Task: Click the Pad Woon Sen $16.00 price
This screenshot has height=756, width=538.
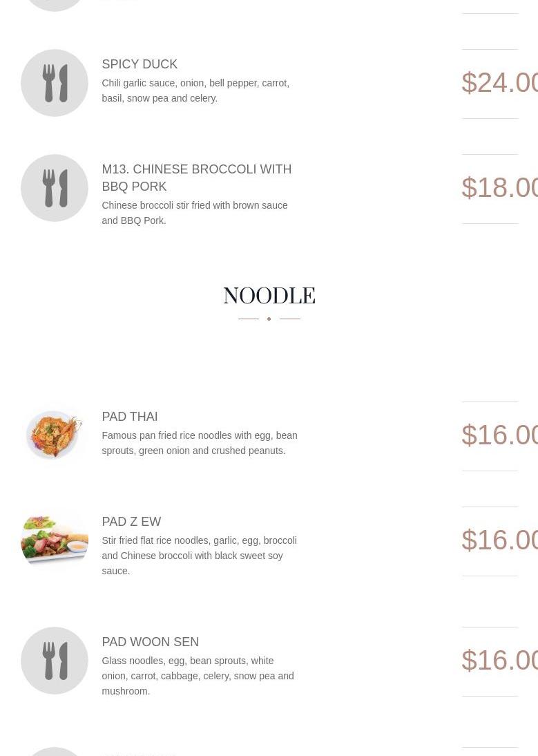Action: pyautogui.click(x=499, y=661)
